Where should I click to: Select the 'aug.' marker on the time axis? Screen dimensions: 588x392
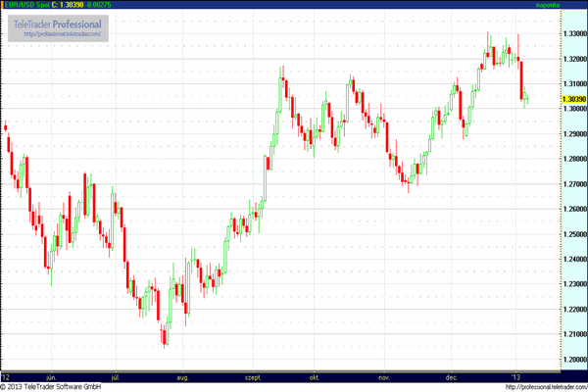(x=182, y=375)
